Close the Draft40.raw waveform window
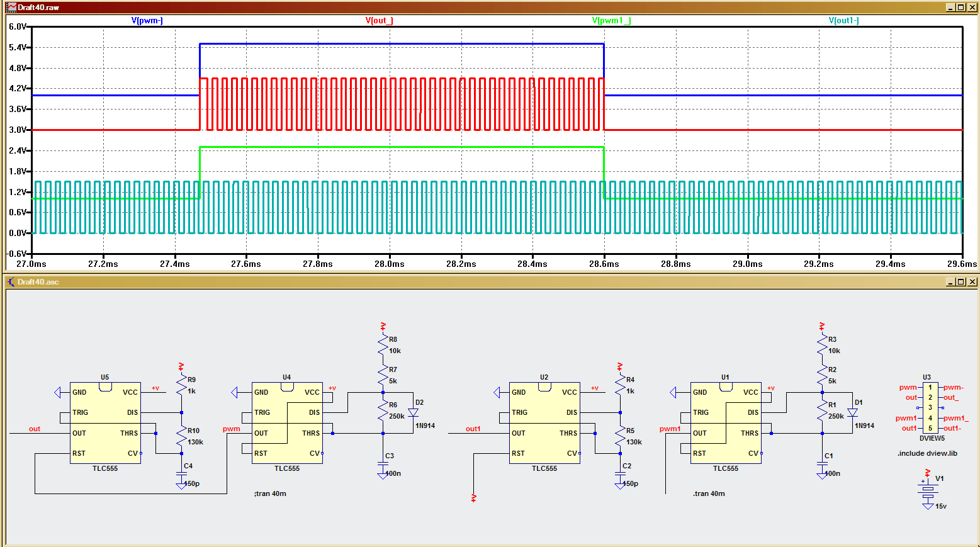Screen dimensions: 980x547 coord(972,8)
